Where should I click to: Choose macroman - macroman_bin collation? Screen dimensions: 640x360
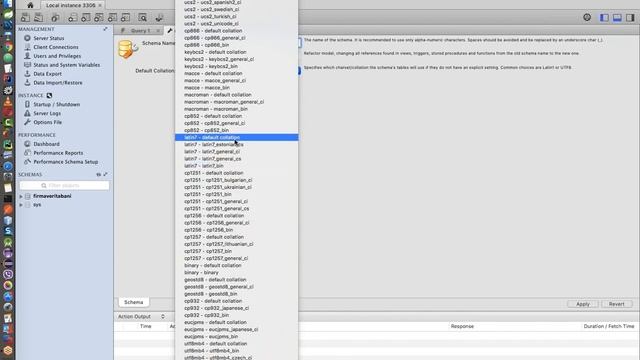click(x=237, y=109)
